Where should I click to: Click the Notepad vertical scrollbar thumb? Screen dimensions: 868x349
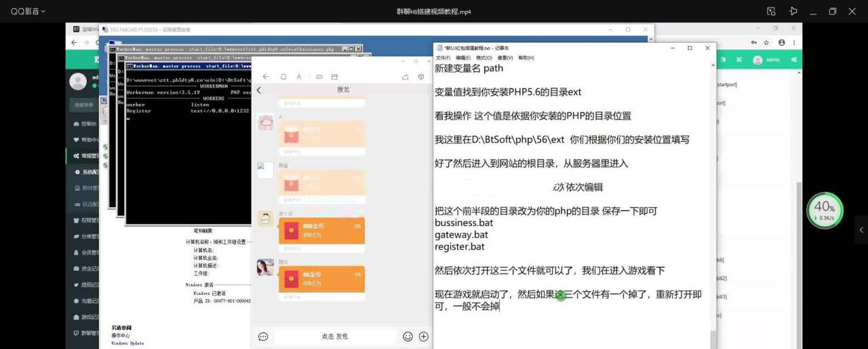(713, 339)
